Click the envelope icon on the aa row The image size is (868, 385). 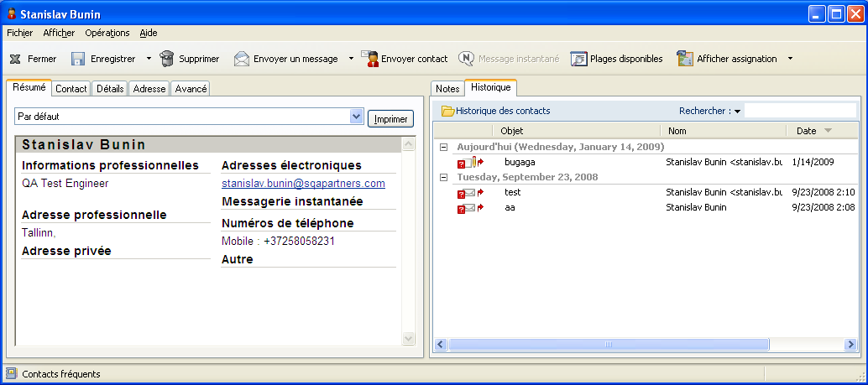tap(470, 208)
